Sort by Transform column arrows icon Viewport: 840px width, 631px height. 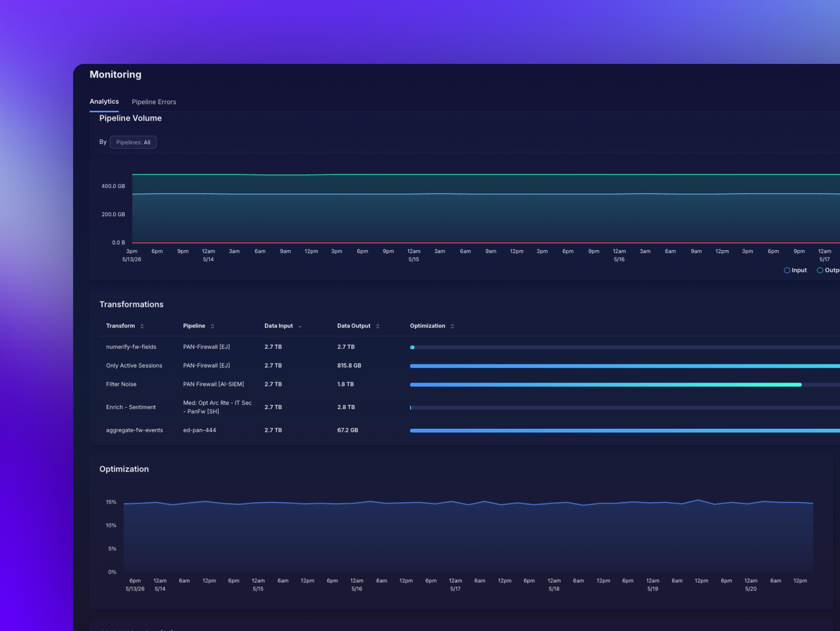click(142, 326)
